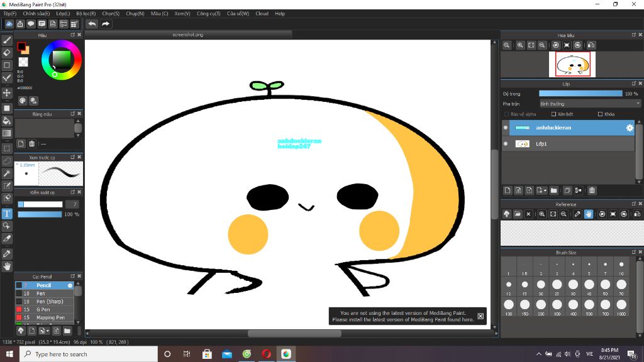This screenshot has width=644, height=362.
Task: Select the Bucket fill tool
Action: tap(7, 121)
